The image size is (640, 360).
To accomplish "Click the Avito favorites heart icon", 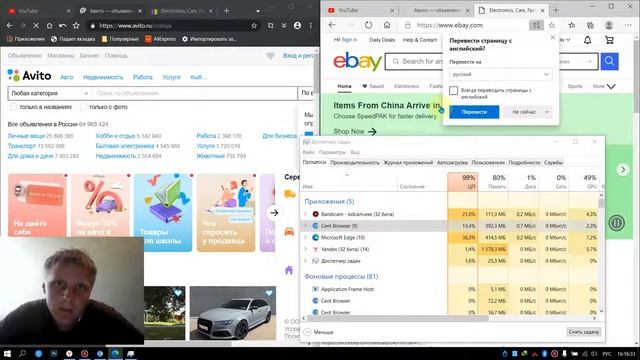I will coord(270,56).
